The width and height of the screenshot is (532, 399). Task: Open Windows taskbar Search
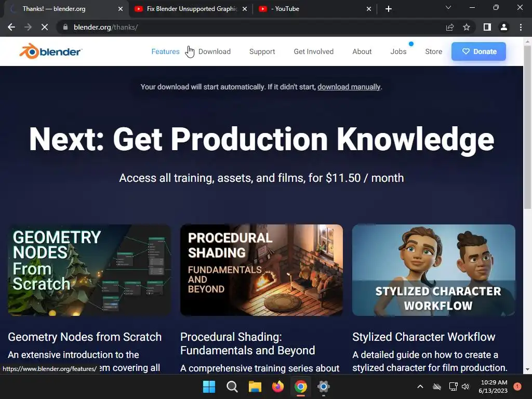pyautogui.click(x=232, y=387)
